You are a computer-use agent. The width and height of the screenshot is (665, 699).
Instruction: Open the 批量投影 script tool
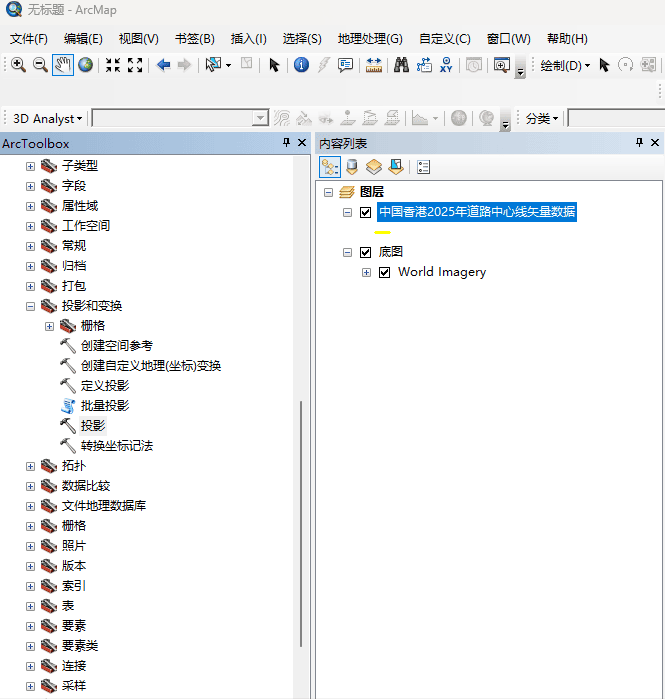pos(105,406)
